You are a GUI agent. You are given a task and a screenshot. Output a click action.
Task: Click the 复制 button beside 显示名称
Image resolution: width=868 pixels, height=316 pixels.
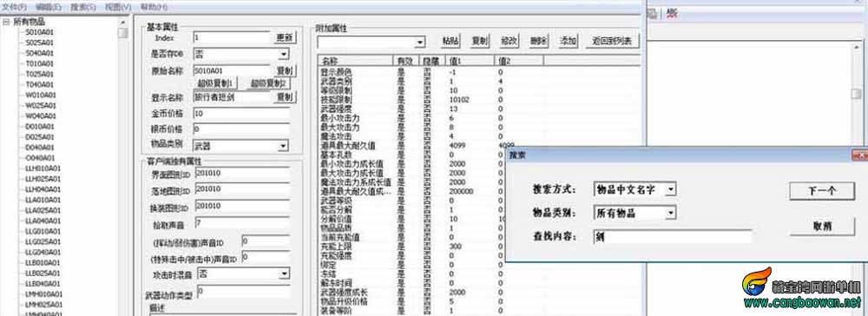[285, 97]
